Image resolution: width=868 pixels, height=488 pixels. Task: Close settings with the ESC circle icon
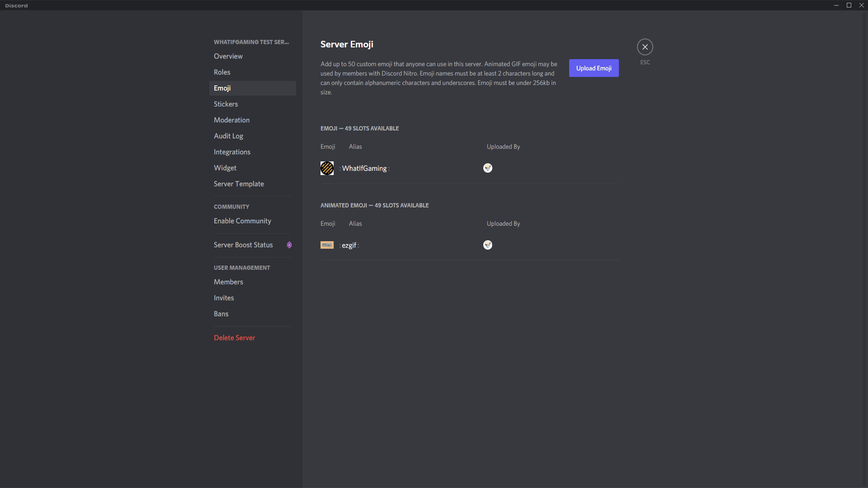point(645,47)
